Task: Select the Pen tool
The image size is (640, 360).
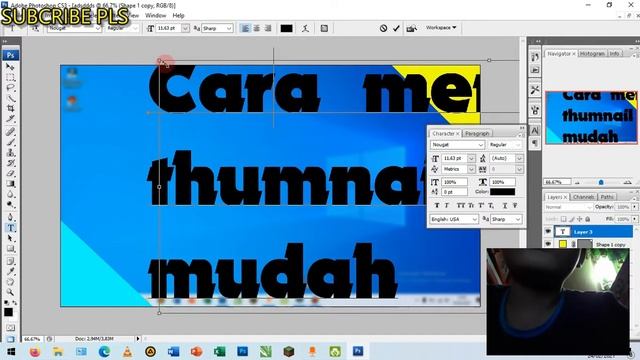Action: coord(10,217)
